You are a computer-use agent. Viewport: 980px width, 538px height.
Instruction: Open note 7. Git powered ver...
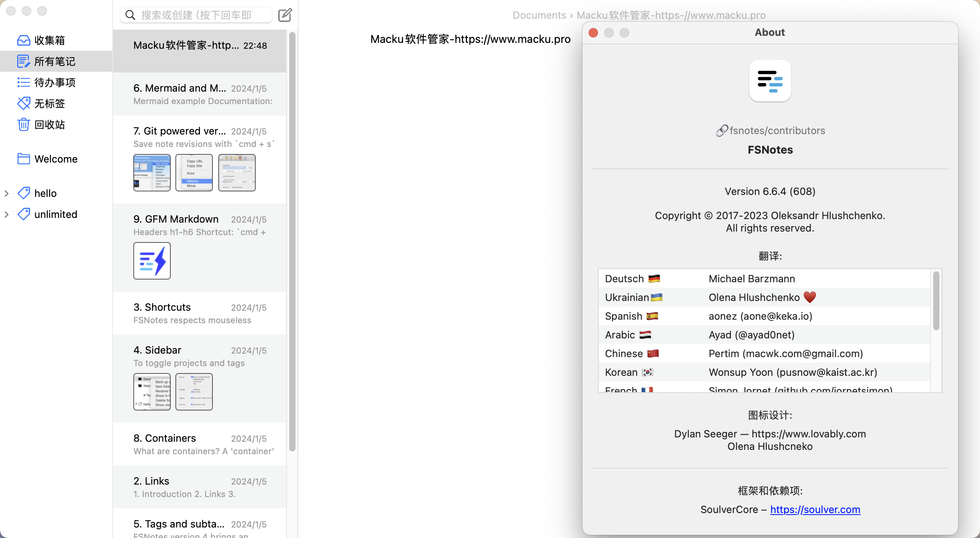click(200, 159)
